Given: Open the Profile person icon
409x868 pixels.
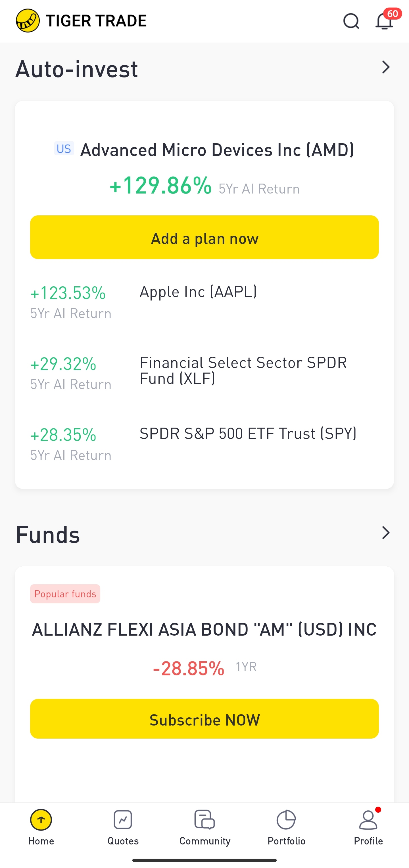Looking at the screenshot, I should 368,819.
